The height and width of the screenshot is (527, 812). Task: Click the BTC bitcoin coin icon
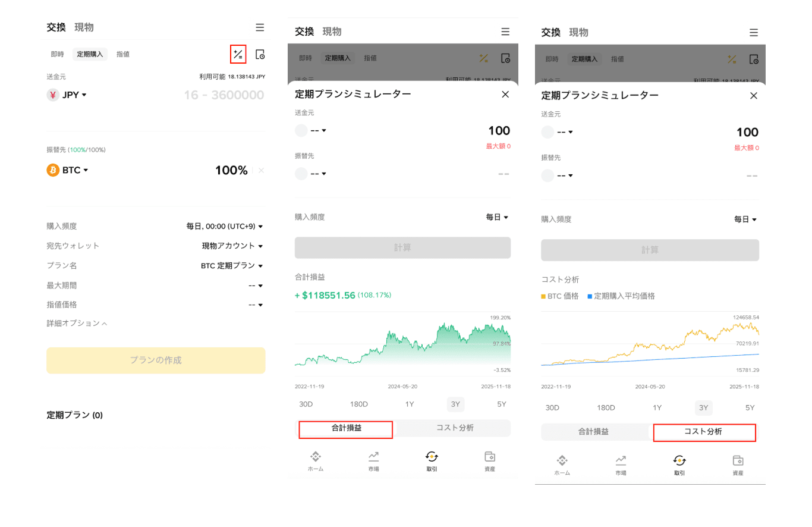[53, 170]
